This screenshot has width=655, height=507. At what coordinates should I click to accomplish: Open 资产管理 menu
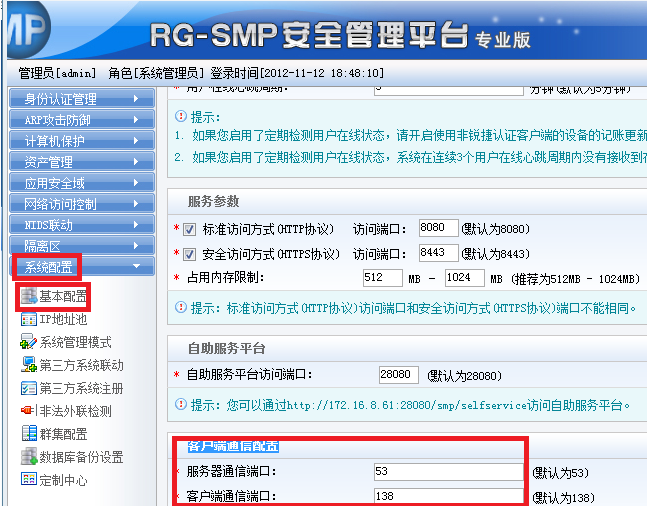point(82,162)
